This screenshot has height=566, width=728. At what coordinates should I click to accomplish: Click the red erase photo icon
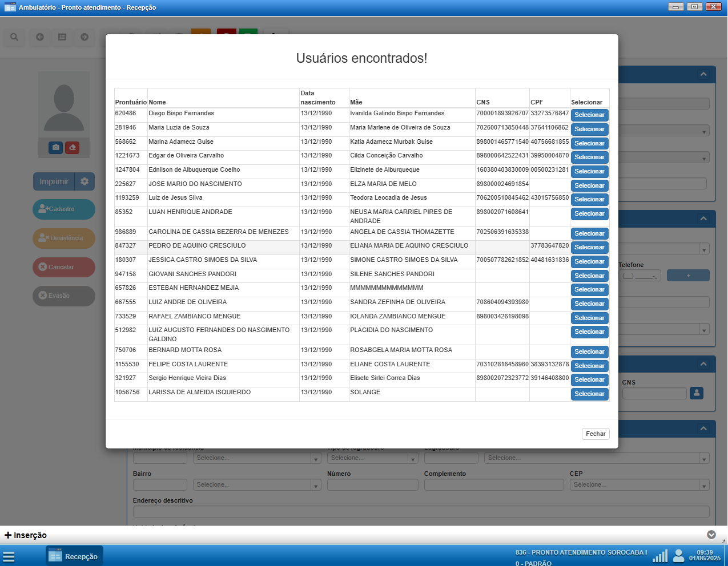[x=72, y=148]
